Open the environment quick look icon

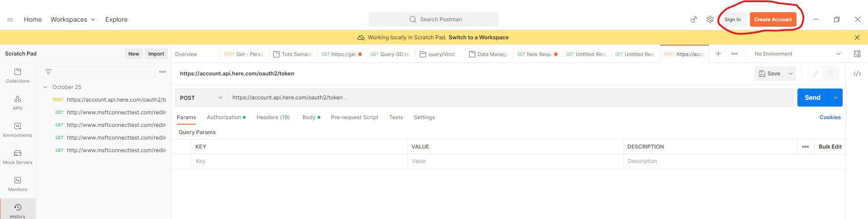[857, 54]
